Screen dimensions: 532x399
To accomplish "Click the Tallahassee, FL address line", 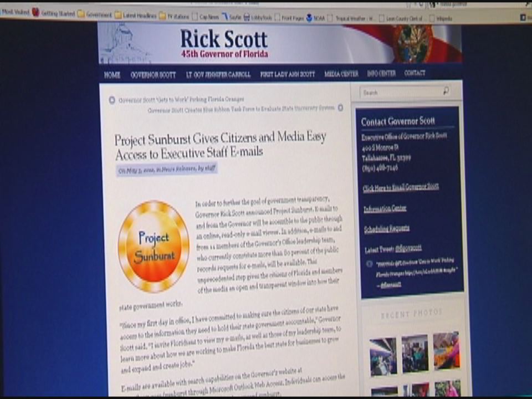I will [x=386, y=158].
